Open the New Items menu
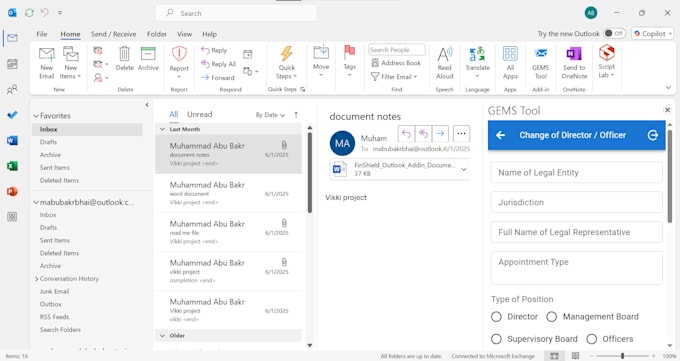Viewport: 680px width, 361px height. [x=70, y=63]
